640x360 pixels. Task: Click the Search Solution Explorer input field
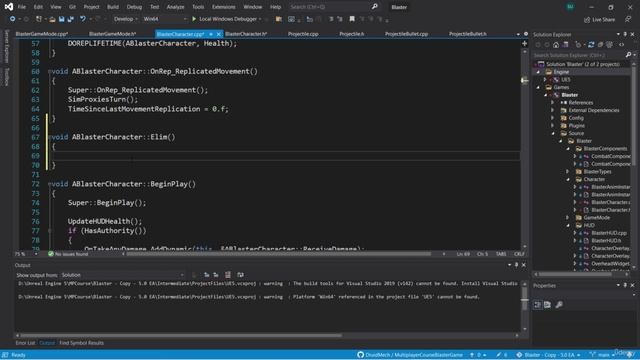[579, 55]
